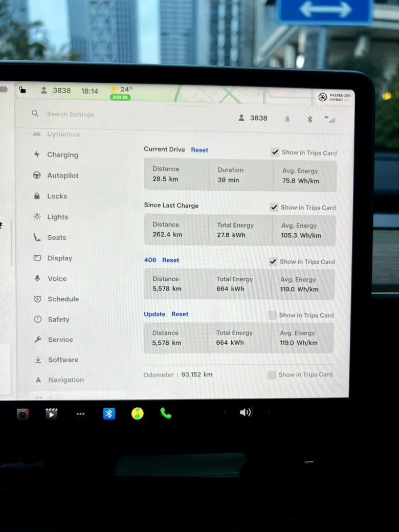Reset the Current Drive trip
The height and width of the screenshot is (532, 399).
click(x=199, y=150)
